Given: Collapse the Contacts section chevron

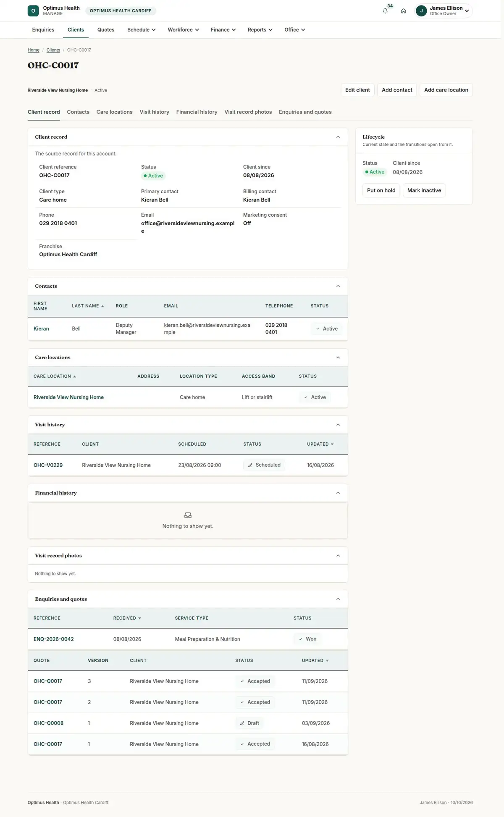Looking at the screenshot, I should coord(338,286).
